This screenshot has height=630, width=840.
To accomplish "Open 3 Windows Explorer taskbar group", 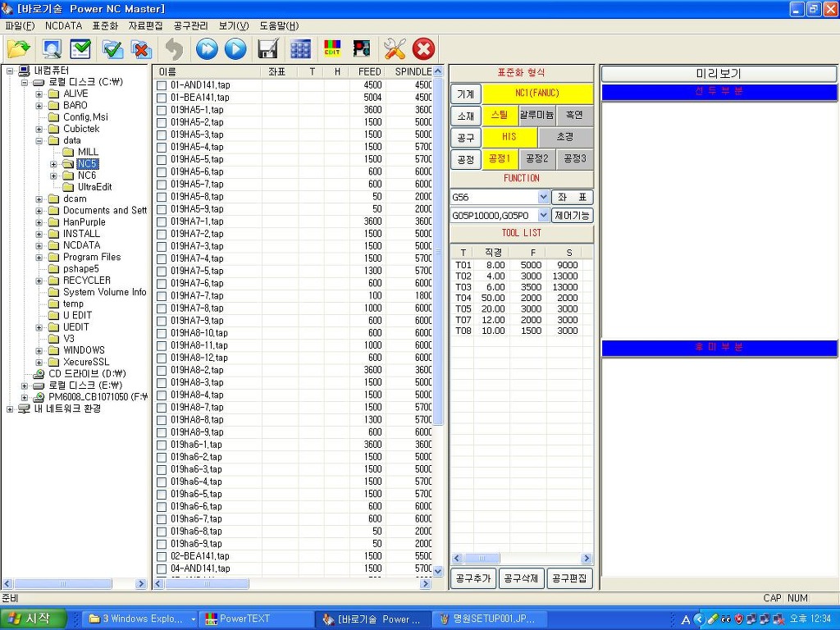I will click(141, 619).
